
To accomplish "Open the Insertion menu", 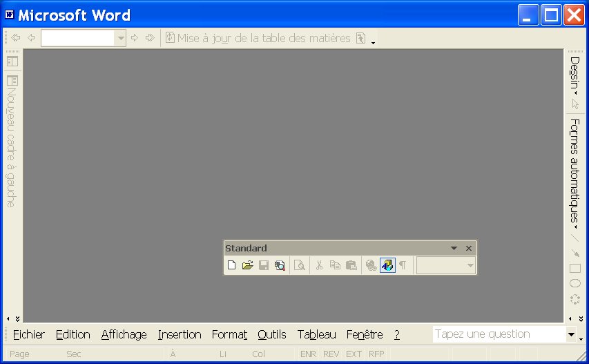I will [x=180, y=334].
